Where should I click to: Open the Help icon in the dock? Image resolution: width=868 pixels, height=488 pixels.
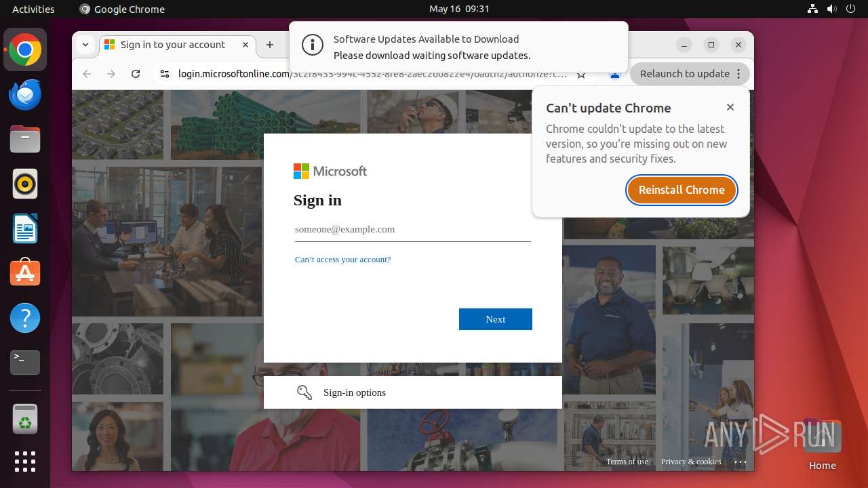point(25,318)
